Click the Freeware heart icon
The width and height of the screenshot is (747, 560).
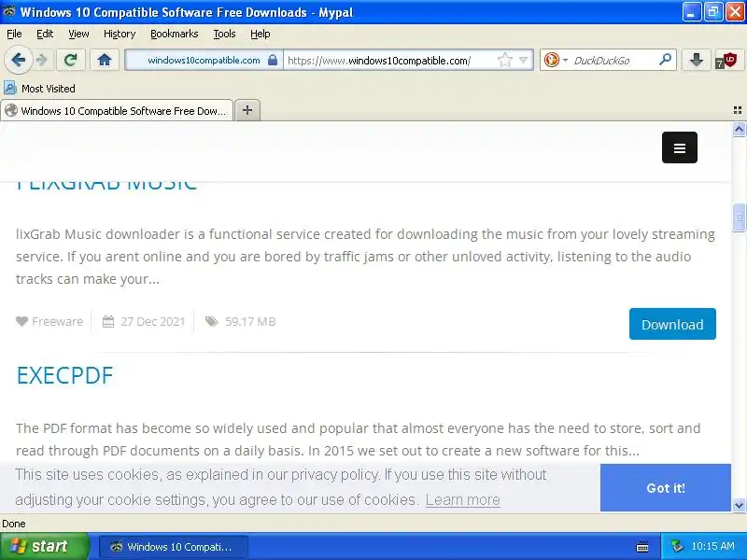tap(21, 321)
